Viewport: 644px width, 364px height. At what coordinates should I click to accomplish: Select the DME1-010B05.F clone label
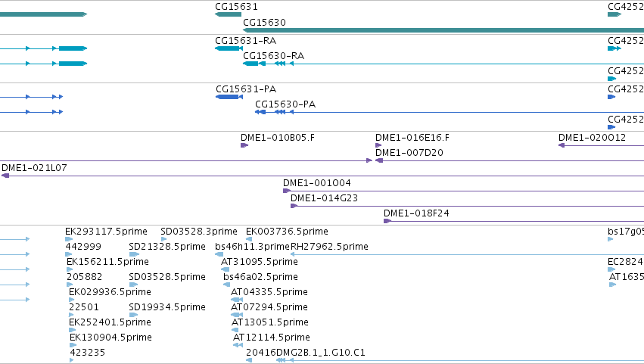(278, 138)
